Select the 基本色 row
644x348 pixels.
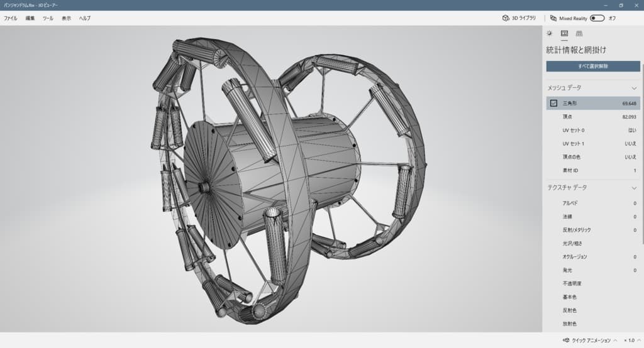(593, 297)
